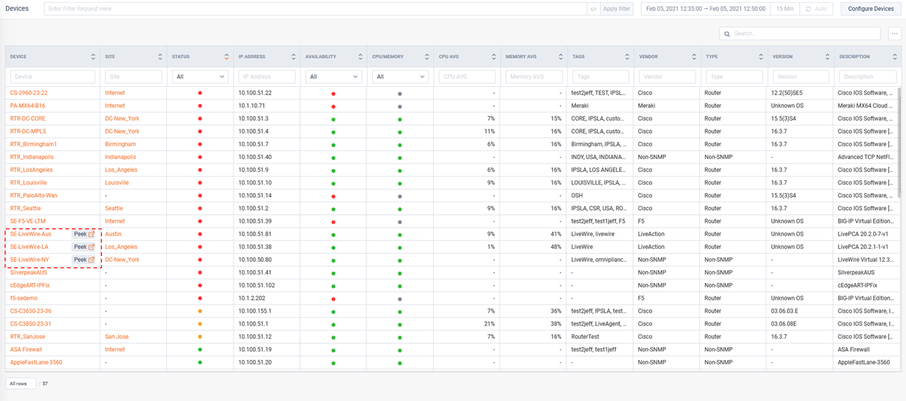Sort by the VERSION column arrows
The width and height of the screenshot is (906, 401).
[x=827, y=57]
